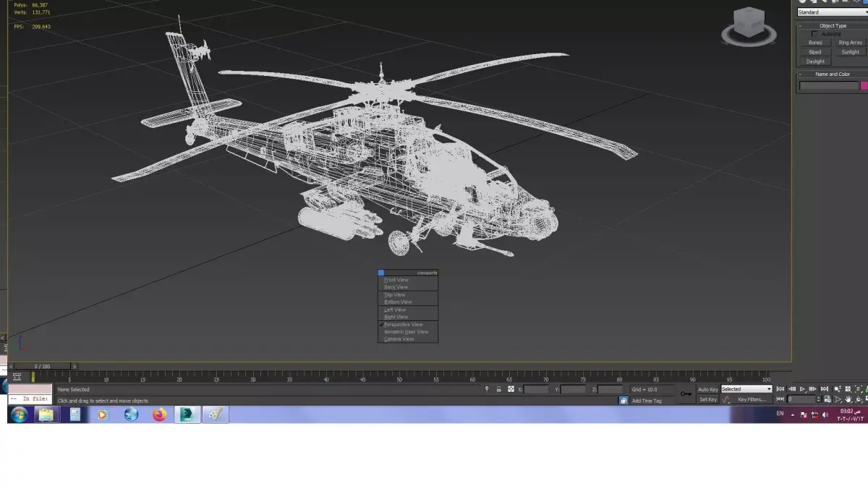This screenshot has height=488, width=868.
Task: Toggle absolute/offset transform type-in icon
Action: (x=511, y=389)
